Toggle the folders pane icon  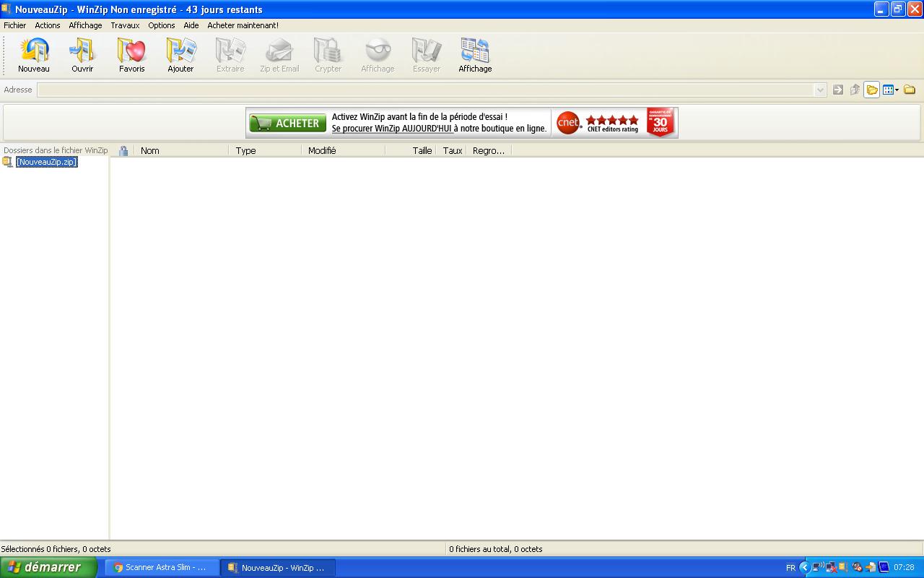click(872, 90)
